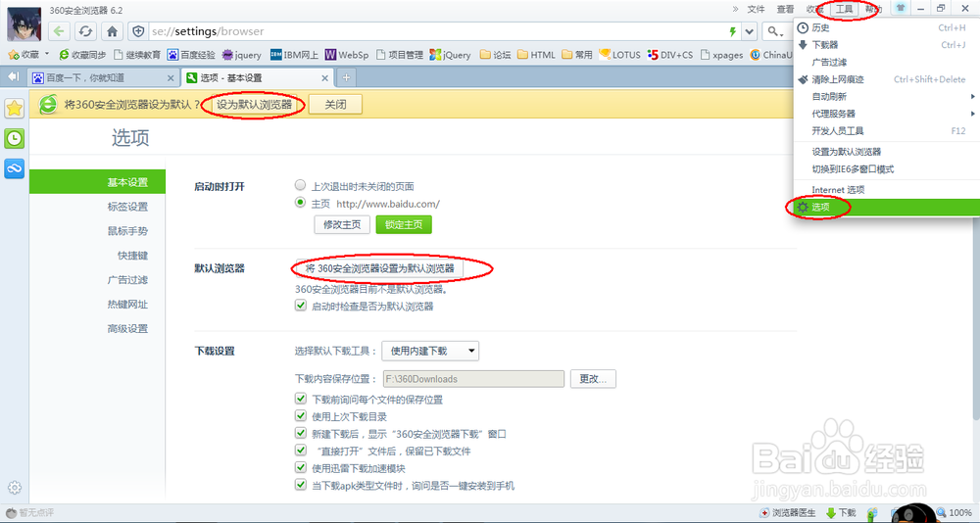
Task: Open the sidebar blue cloud panel
Action: point(14,168)
